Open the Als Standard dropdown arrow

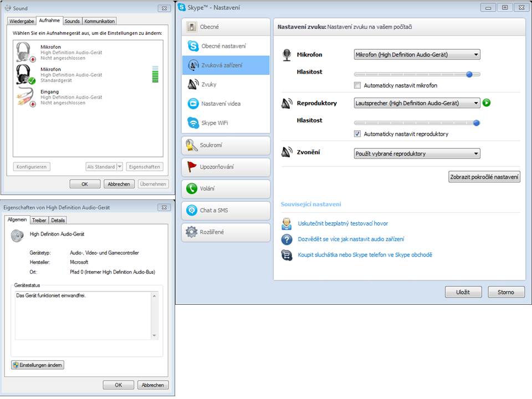(x=120, y=167)
